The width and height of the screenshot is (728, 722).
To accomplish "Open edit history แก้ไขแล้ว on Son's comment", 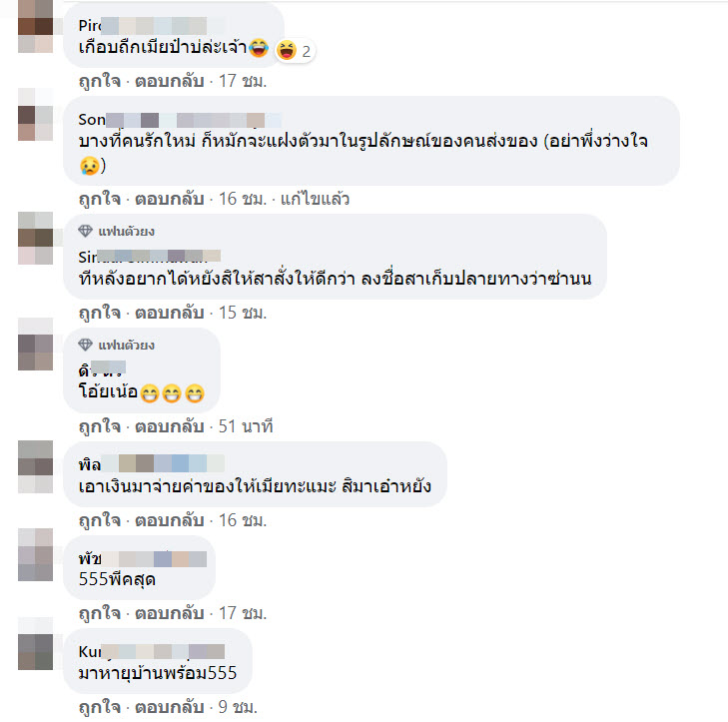I will [315, 199].
